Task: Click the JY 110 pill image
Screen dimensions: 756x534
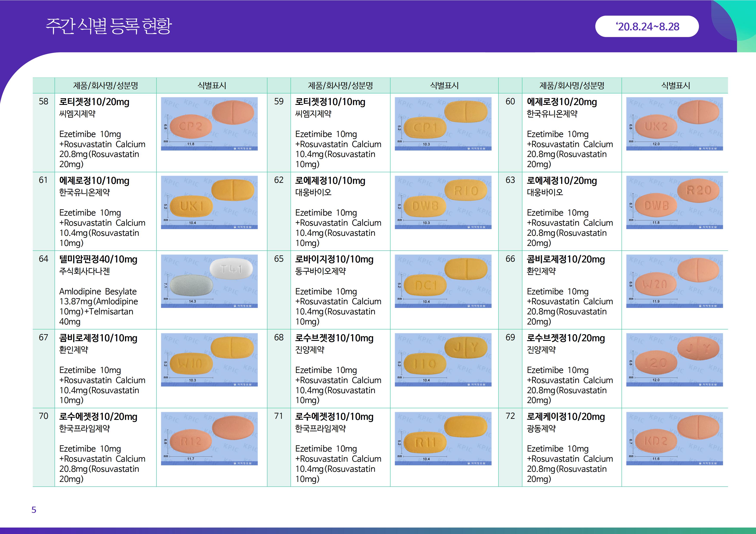Action: point(443,360)
